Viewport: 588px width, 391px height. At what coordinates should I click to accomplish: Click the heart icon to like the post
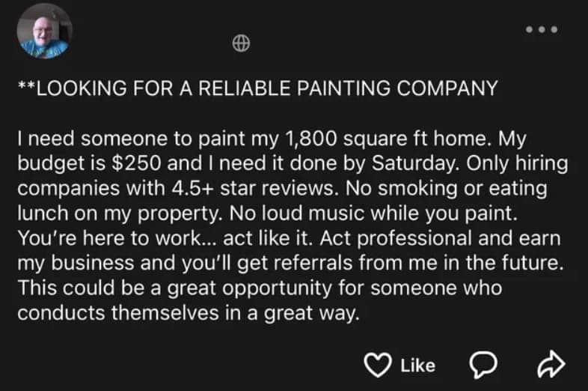pyautogui.click(x=379, y=364)
